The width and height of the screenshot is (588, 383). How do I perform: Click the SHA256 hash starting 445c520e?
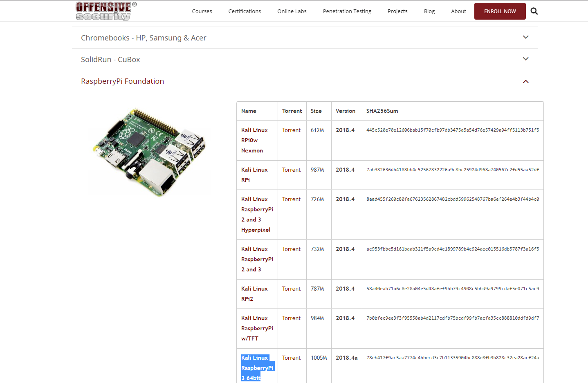453,130
